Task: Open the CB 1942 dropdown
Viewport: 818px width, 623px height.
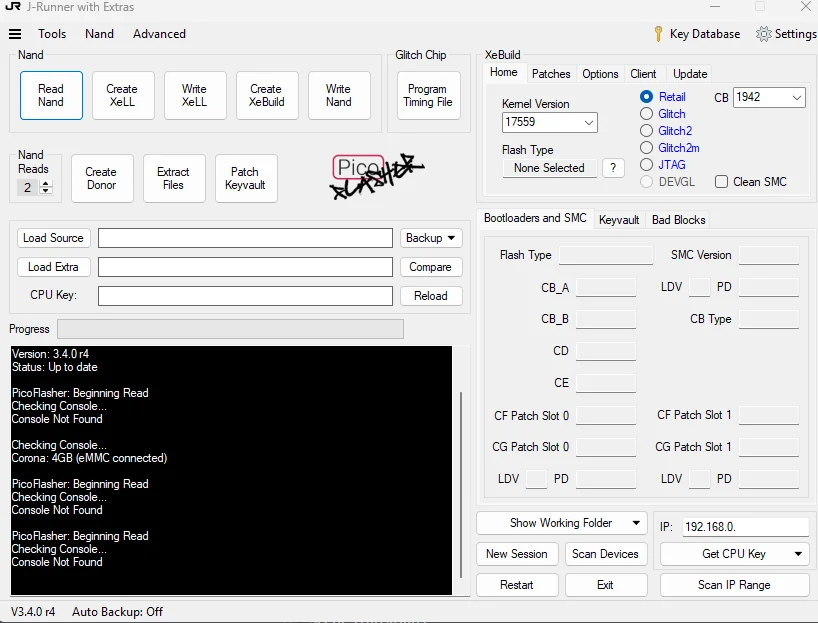Action: [x=769, y=98]
